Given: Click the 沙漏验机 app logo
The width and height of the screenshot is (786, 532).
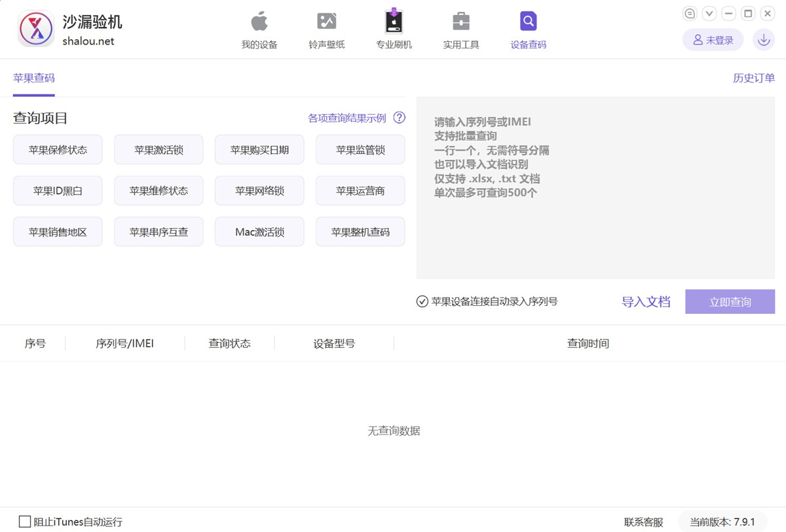Looking at the screenshot, I should 36,29.
